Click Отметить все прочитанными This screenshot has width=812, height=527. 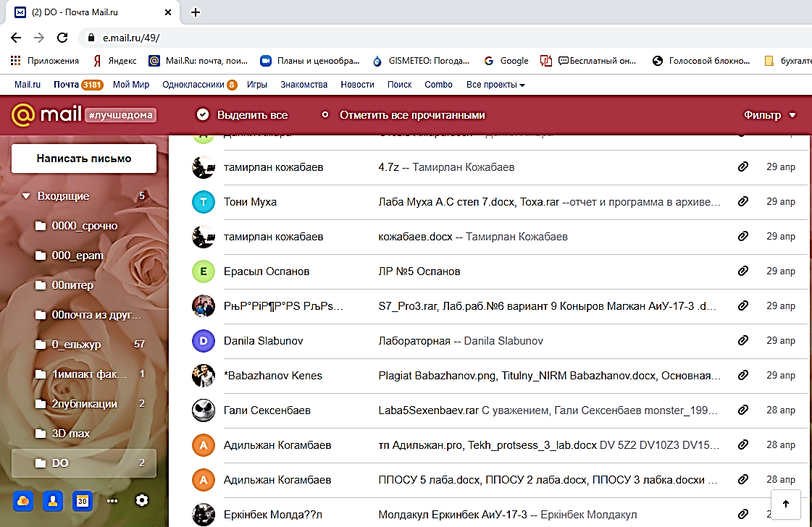403,115
